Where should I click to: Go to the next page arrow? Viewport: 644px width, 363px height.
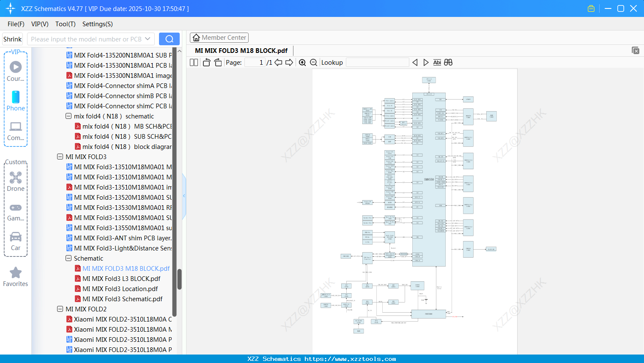tap(289, 62)
